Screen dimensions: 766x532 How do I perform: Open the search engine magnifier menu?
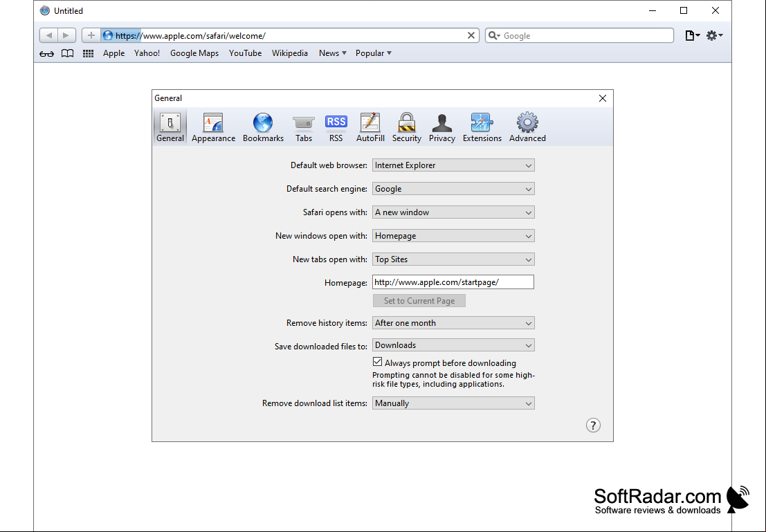coord(494,35)
